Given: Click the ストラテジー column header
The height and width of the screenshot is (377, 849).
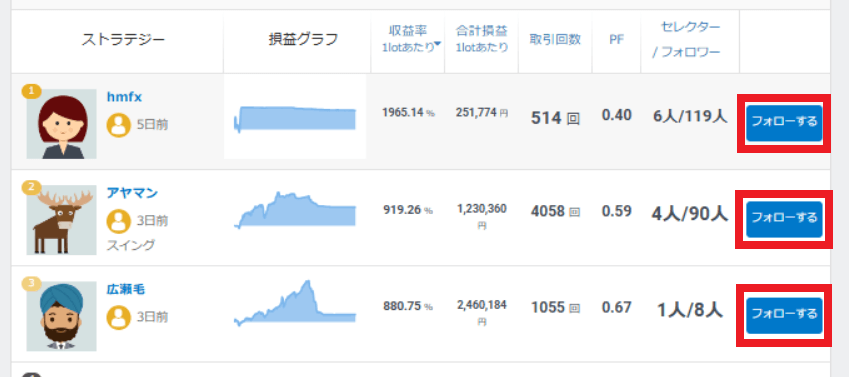Looking at the screenshot, I should tap(123, 39).
